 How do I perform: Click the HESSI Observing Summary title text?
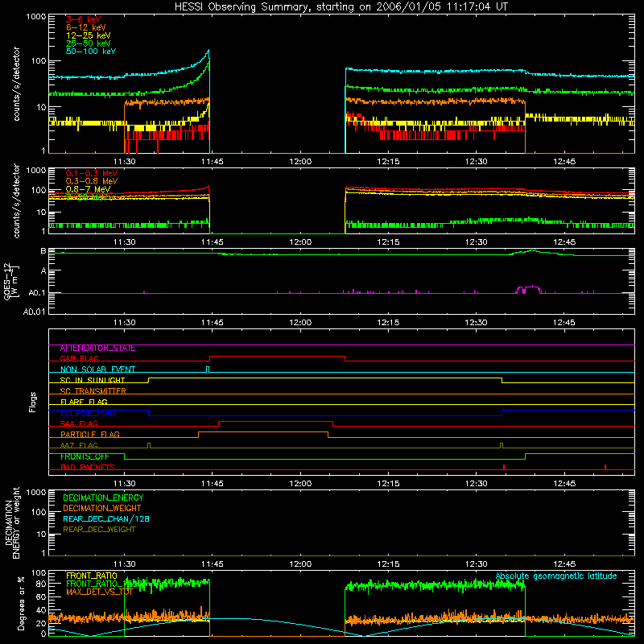(341, 7)
